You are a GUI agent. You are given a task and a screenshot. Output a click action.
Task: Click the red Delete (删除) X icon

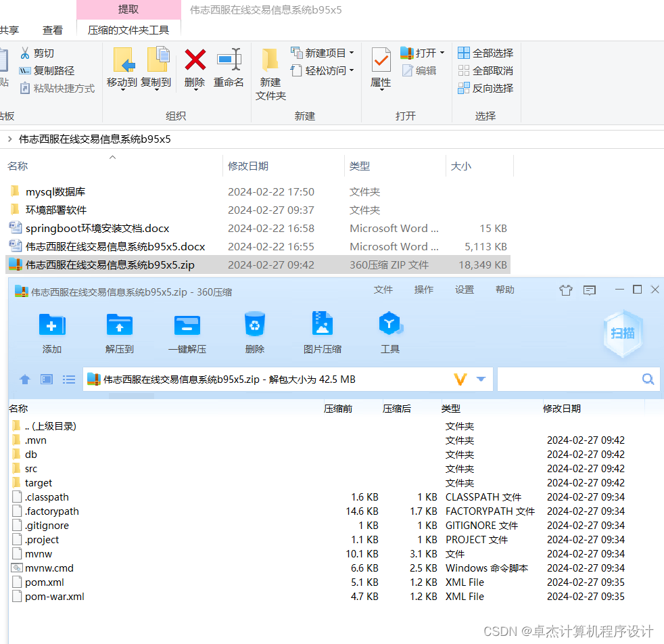[x=195, y=60]
